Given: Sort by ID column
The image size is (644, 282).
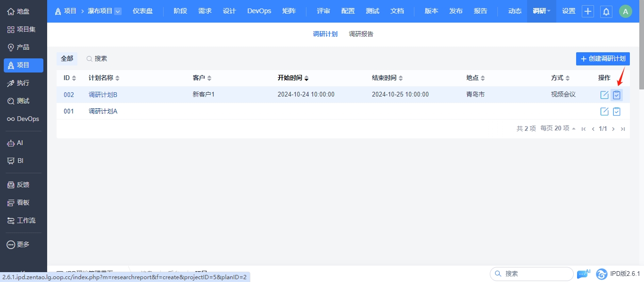Looking at the screenshot, I should tap(70, 78).
